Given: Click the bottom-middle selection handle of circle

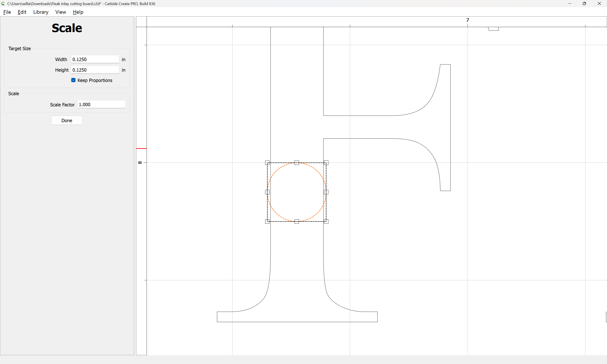Looking at the screenshot, I should tap(297, 221).
